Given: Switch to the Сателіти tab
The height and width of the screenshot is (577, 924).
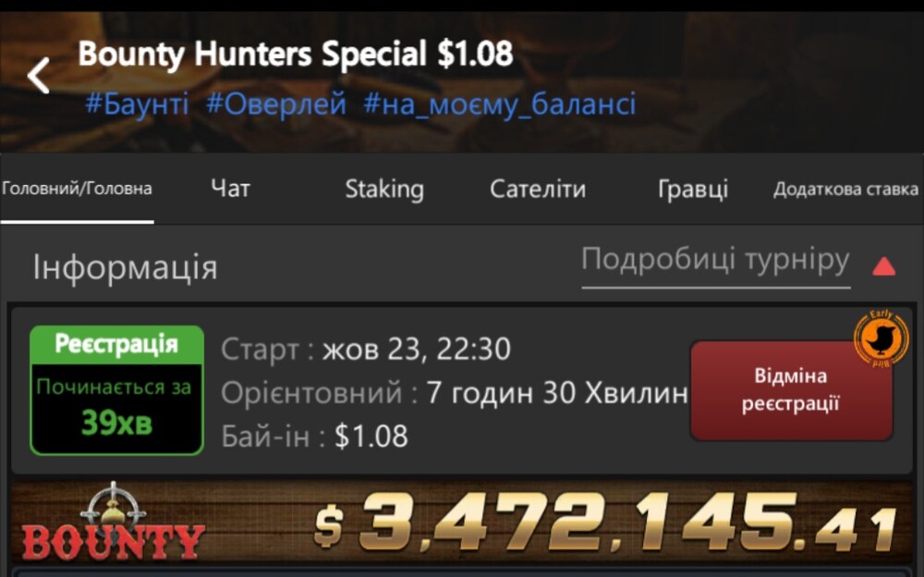Looking at the screenshot, I should coord(538,189).
